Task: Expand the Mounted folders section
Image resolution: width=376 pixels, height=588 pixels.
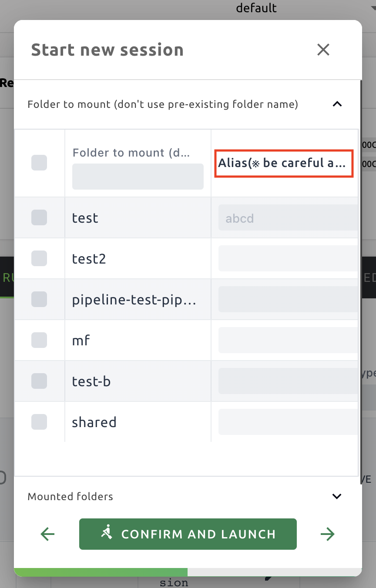Action: point(337,496)
